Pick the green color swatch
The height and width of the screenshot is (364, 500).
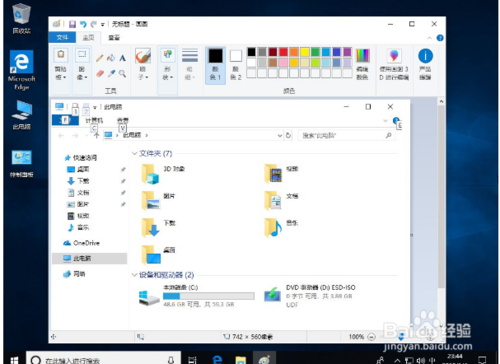[x=315, y=52]
